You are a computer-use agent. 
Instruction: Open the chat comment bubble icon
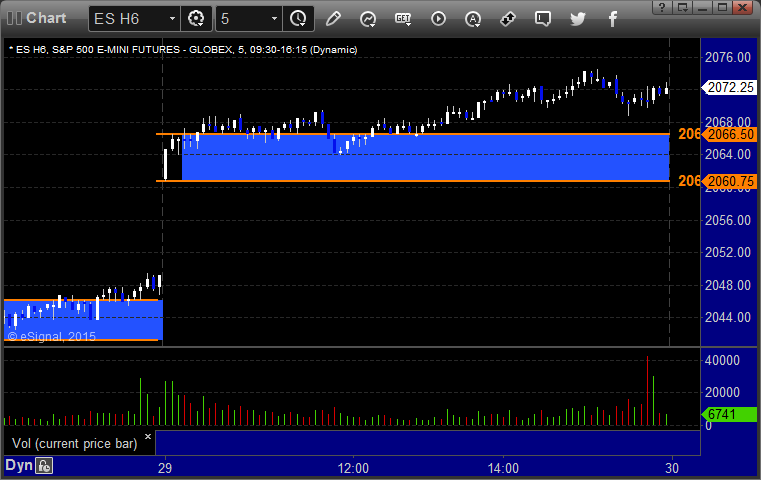pyautogui.click(x=543, y=19)
